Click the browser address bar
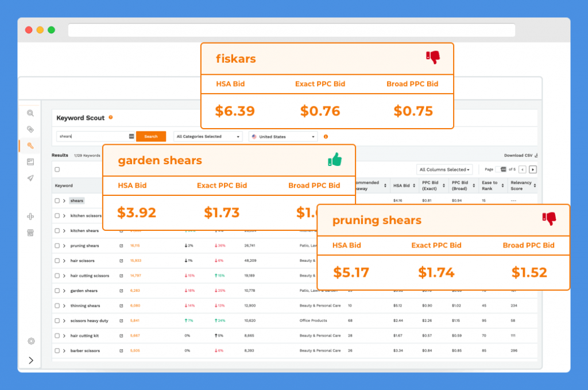The width and height of the screenshot is (588, 390). (291, 30)
